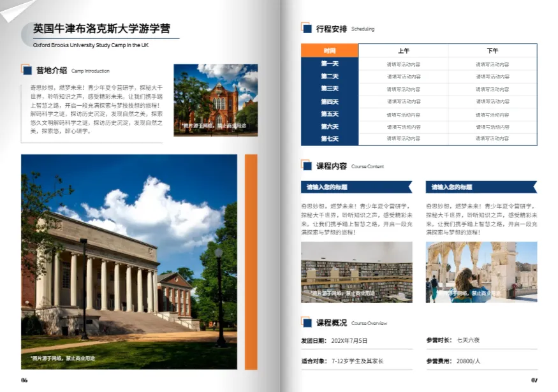
Task: Click the 发团日期 label
Action: coord(314,341)
